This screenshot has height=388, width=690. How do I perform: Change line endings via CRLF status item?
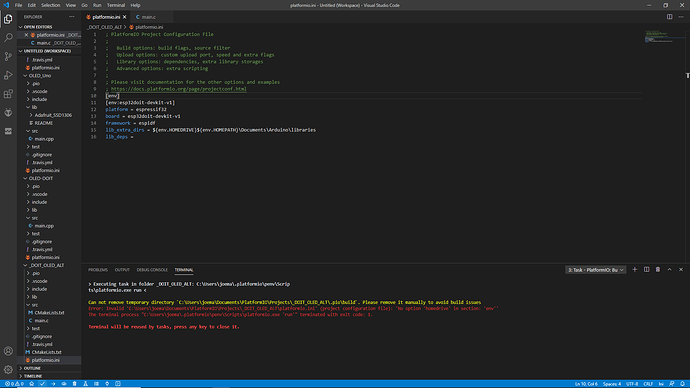point(648,384)
